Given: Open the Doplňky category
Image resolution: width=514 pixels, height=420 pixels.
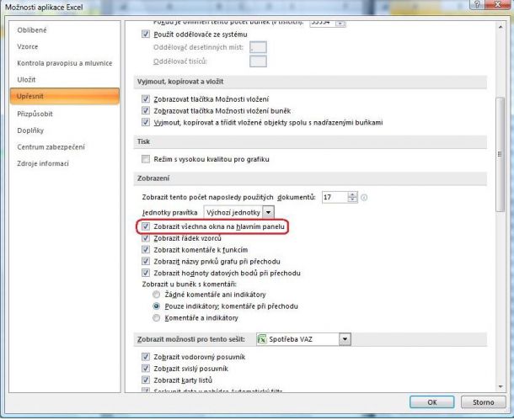Looking at the screenshot, I should 30,130.
